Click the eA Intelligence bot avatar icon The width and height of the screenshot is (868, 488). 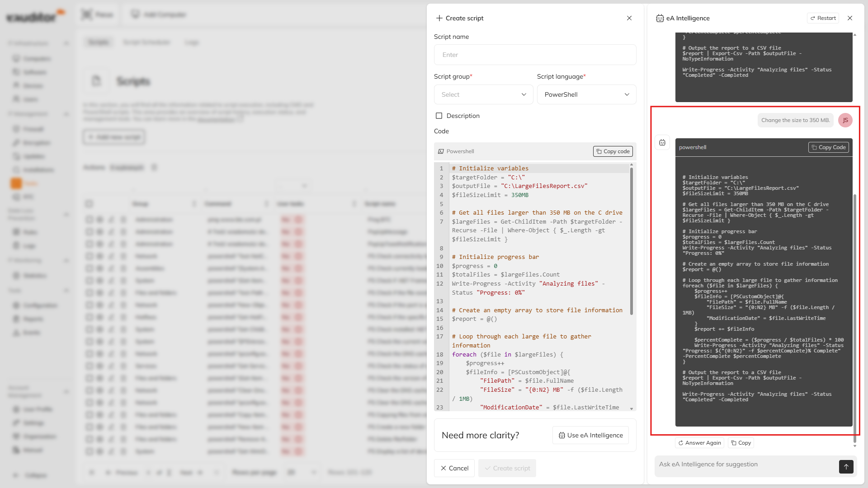click(x=662, y=143)
